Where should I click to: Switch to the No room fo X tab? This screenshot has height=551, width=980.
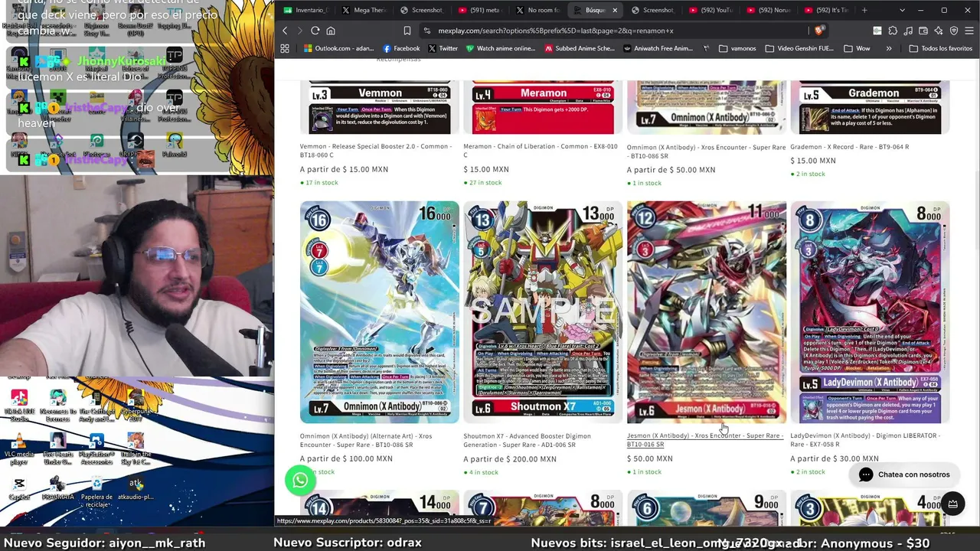537,10
